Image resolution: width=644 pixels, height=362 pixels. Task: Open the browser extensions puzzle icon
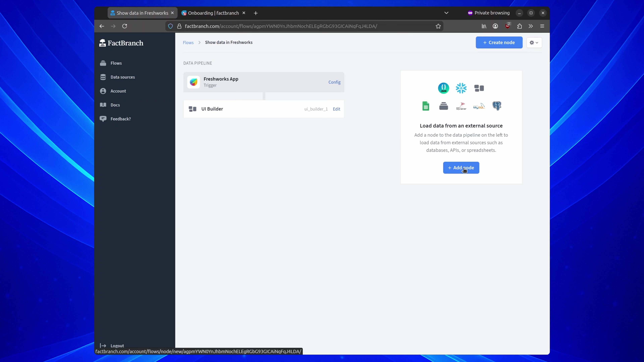click(x=519, y=26)
